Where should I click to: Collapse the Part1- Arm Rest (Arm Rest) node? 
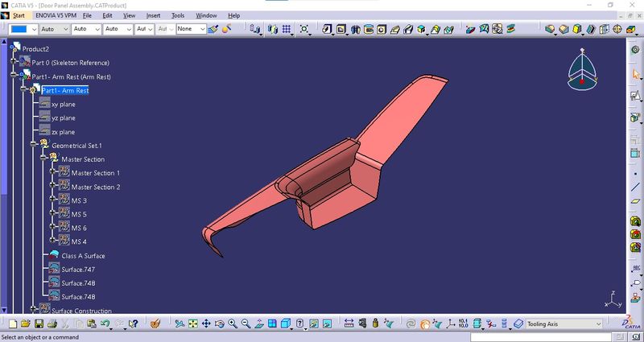tap(14, 75)
